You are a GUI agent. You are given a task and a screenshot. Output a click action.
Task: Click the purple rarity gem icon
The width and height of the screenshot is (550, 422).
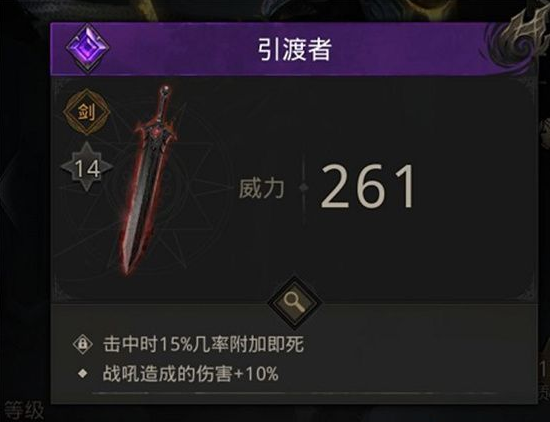[x=87, y=48]
